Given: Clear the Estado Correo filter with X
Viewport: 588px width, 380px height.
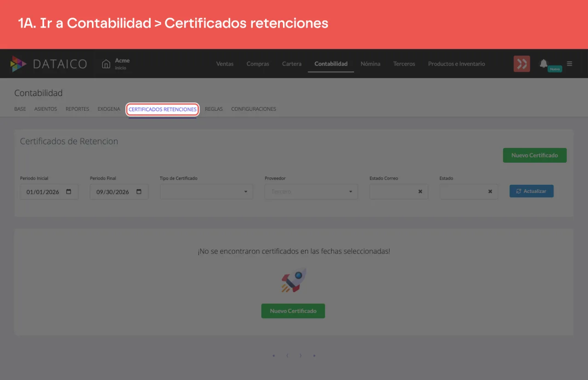Looking at the screenshot, I should [x=420, y=192].
